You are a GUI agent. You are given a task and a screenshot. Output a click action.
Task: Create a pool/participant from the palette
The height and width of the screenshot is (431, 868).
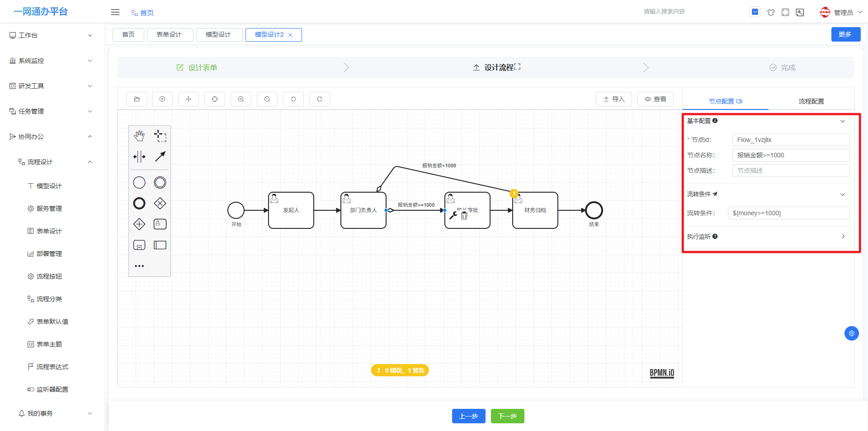coord(160,245)
